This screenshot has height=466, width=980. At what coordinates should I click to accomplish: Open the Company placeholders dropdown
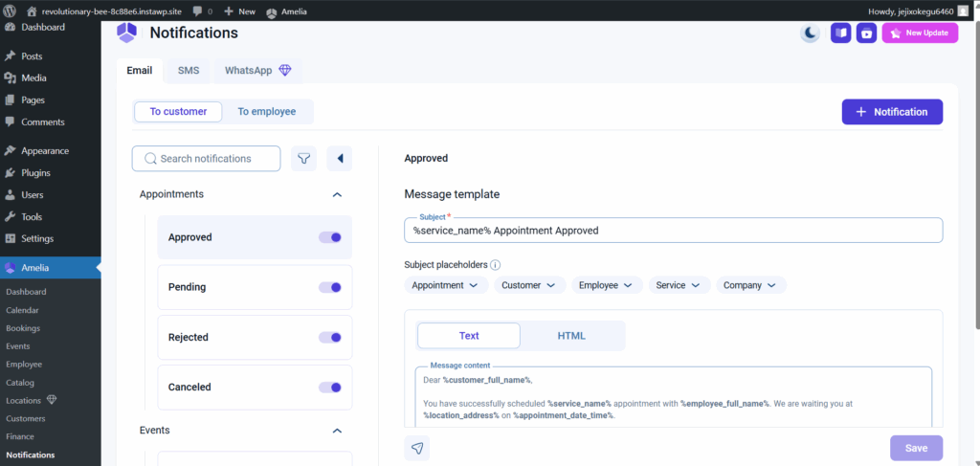point(750,285)
